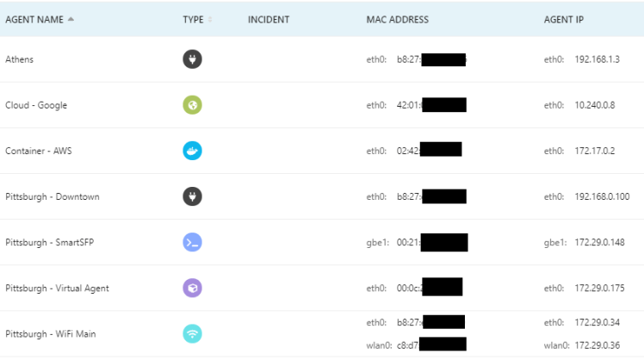644x360 pixels.
Task: Select Pittsburgh - SmartSFP agent name
Action: pyautogui.click(x=49, y=242)
